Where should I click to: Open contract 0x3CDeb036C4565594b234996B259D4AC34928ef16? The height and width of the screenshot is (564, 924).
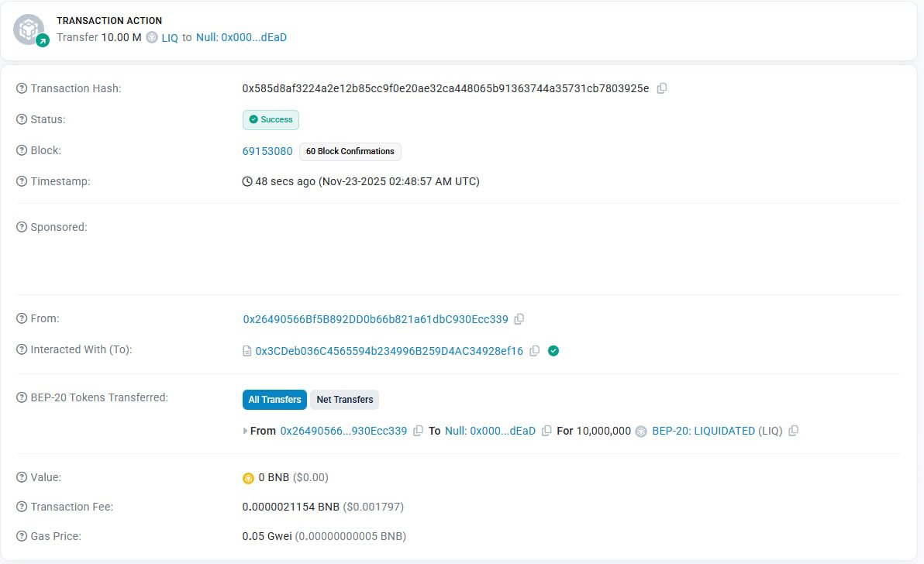(x=389, y=351)
